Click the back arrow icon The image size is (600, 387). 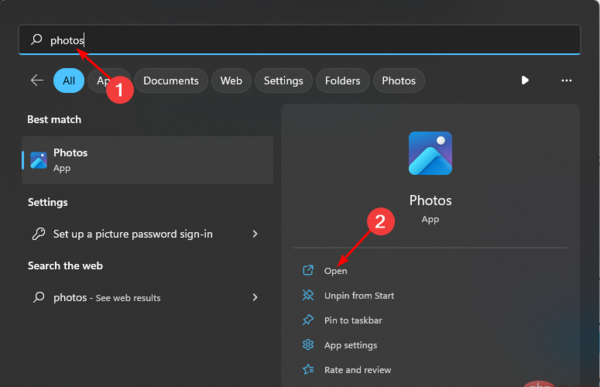pos(37,80)
